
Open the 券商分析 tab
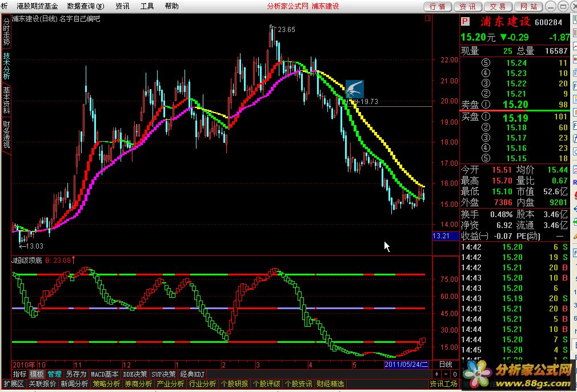138,384
